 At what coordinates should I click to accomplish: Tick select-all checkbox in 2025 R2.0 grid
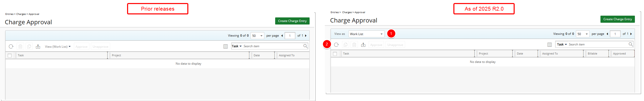point(335,54)
